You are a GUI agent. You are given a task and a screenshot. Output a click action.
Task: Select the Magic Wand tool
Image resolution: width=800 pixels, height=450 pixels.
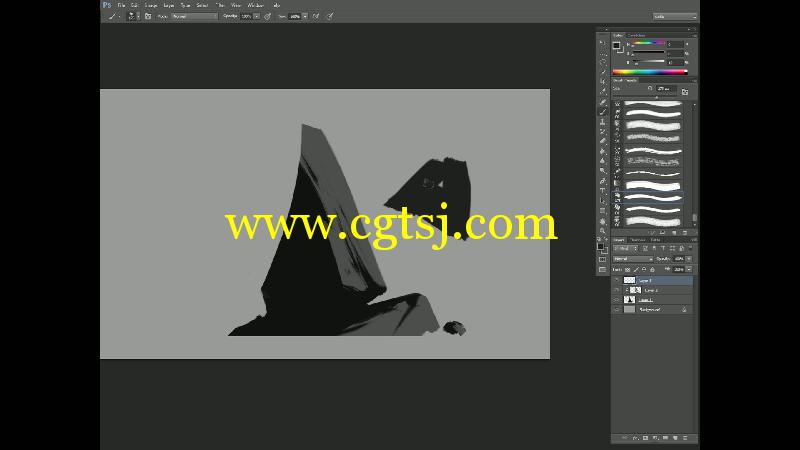pyautogui.click(x=603, y=72)
